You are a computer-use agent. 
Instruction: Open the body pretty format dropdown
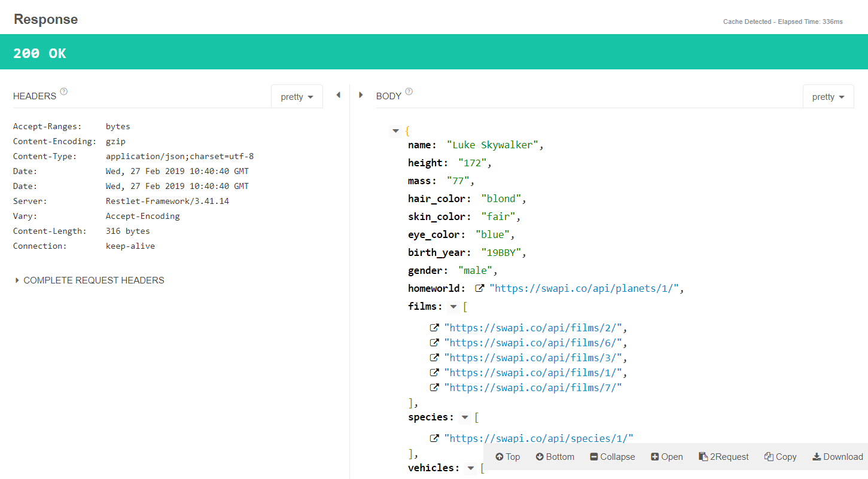(828, 97)
